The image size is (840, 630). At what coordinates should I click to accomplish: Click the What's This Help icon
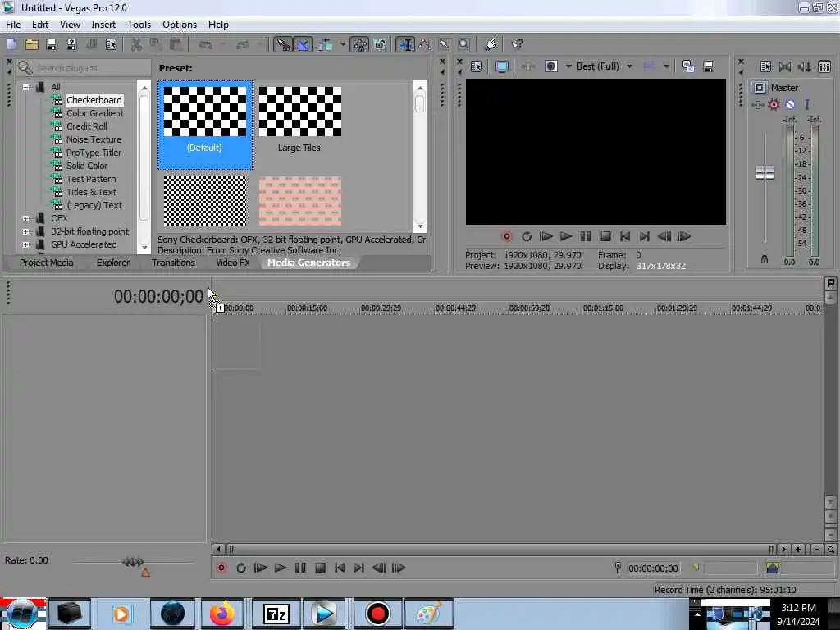[x=517, y=44]
